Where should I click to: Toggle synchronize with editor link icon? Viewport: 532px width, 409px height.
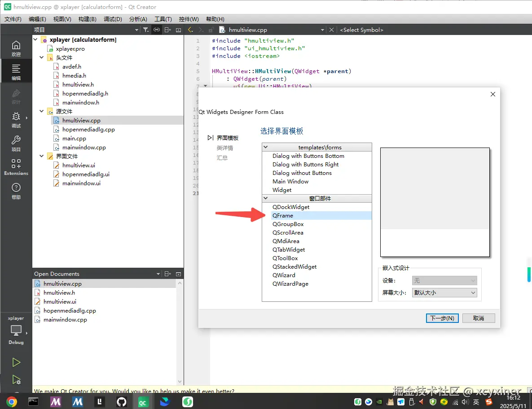(x=156, y=30)
